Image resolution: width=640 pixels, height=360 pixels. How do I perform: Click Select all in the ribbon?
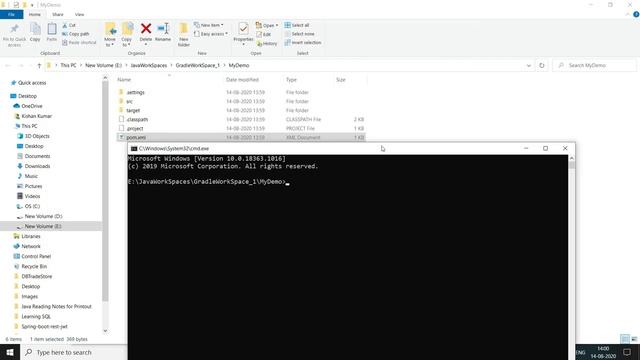tap(297, 25)
